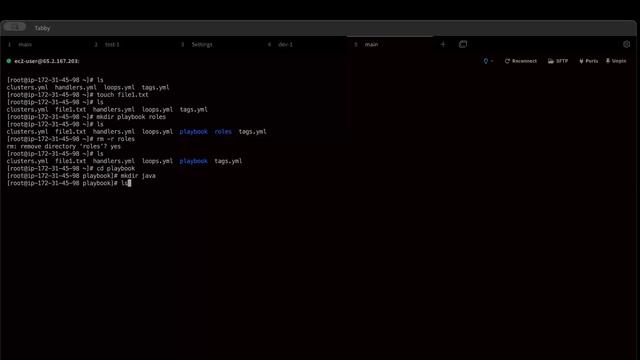
Task: Open Tabby settings gear icon
Action: tap(627, 44)
